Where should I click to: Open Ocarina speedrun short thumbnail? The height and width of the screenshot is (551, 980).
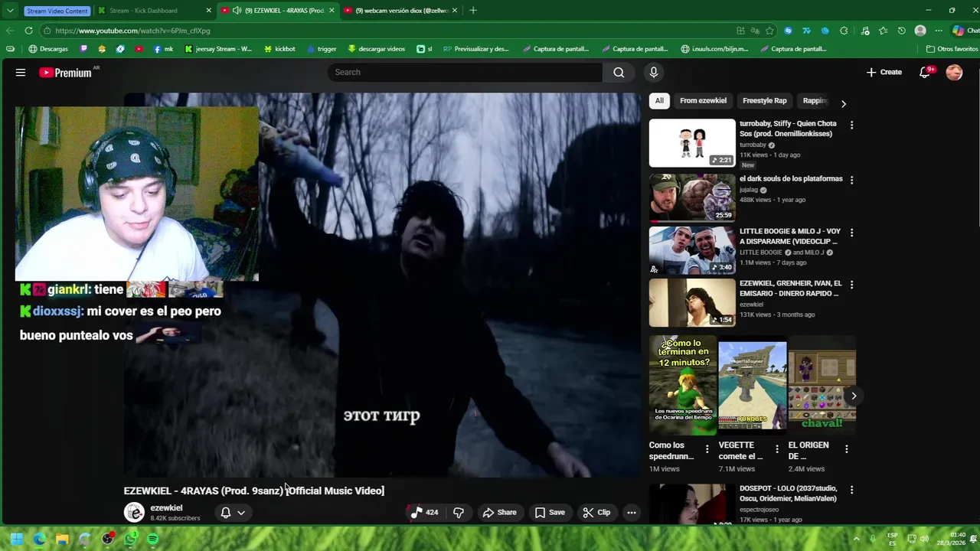pos(683,385)
